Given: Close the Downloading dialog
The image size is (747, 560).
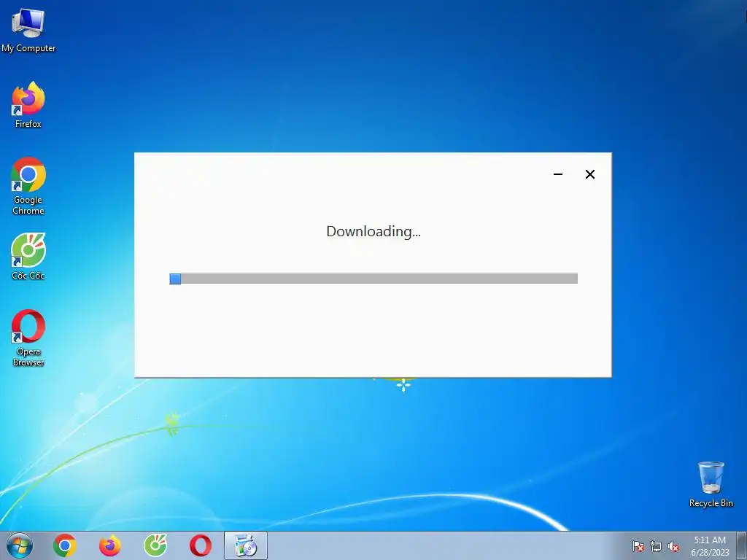Looking at the screenshot, I should [x=589, y=174].
